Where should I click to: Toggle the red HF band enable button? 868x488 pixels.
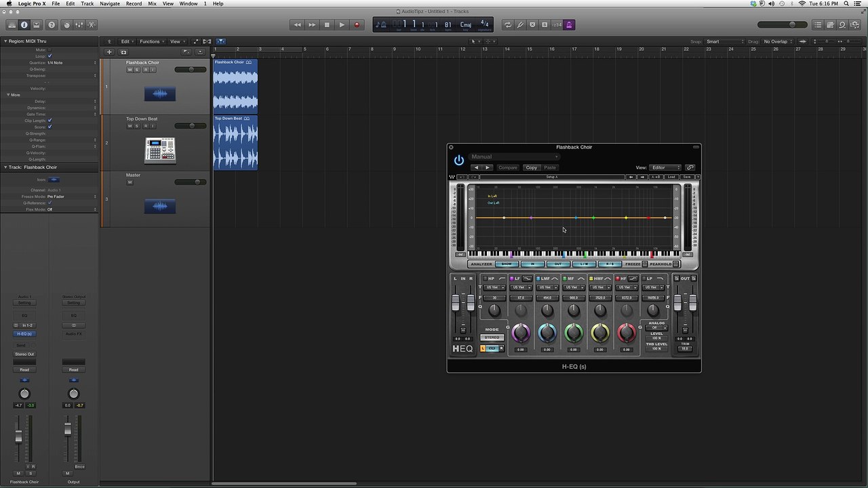(x=618, y=279)
